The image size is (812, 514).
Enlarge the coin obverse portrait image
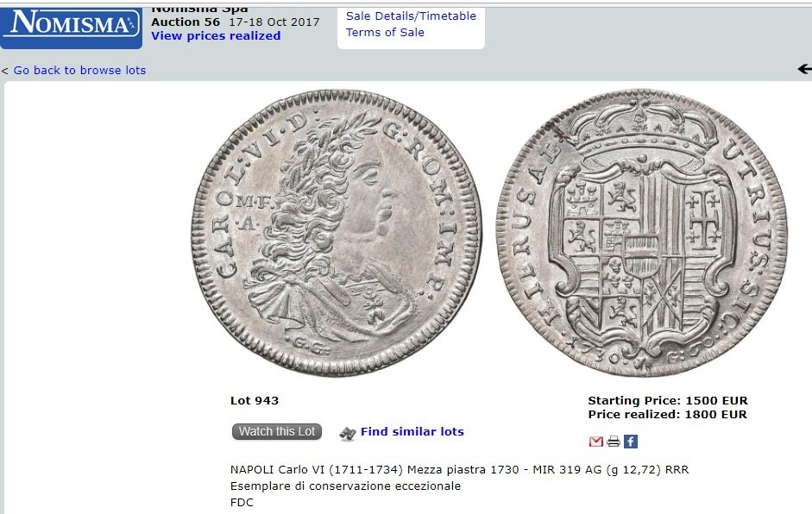pyautogui.click(x=337, y=233)
